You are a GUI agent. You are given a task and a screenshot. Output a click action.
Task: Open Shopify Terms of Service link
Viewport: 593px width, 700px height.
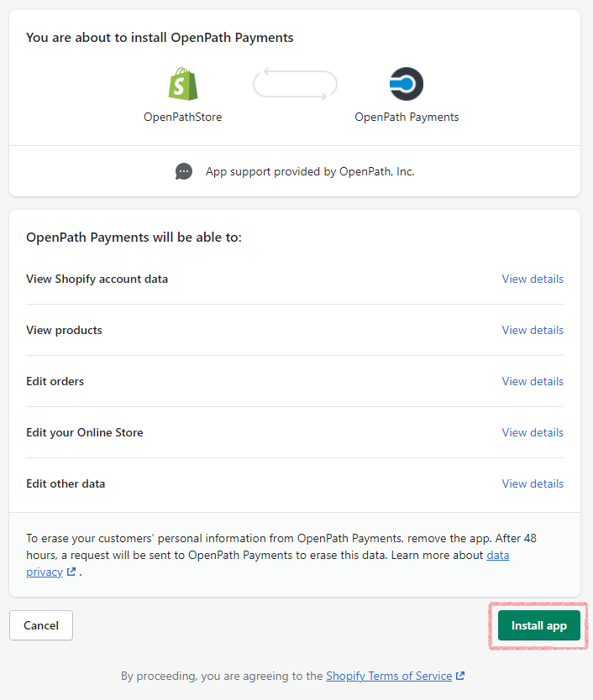[389, 676]
